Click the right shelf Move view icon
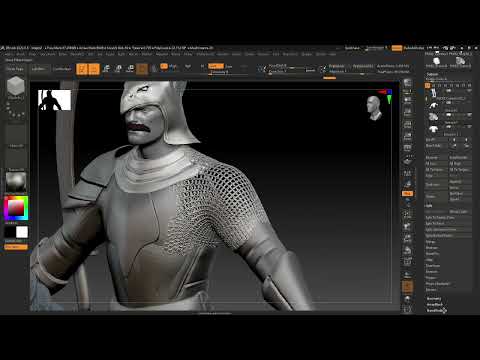 click(x=407, y=227)
